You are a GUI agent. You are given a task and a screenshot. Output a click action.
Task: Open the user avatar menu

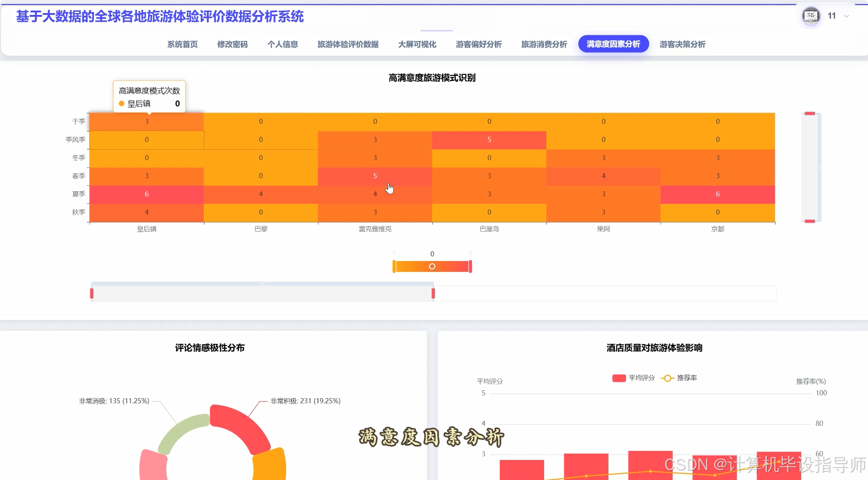[811, 15]
